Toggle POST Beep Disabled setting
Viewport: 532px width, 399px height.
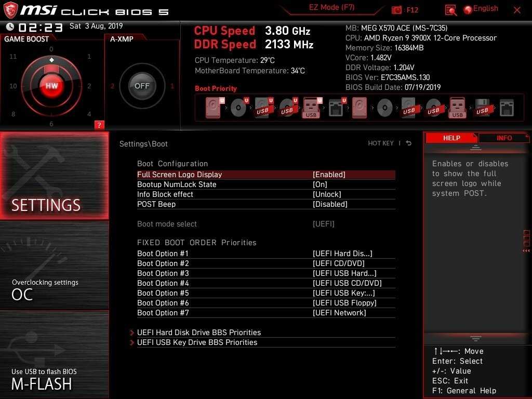pos(330,204)
